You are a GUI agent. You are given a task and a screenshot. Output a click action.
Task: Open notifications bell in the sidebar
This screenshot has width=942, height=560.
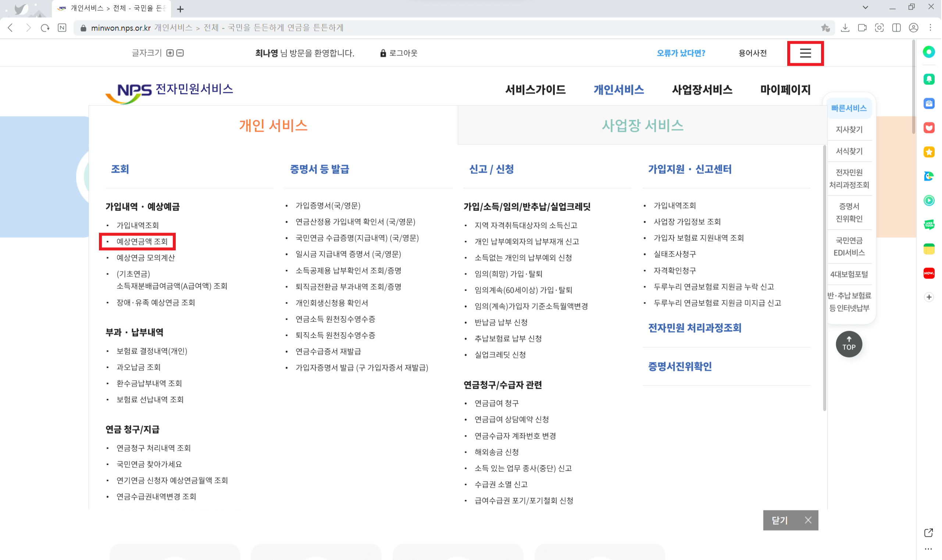[929, 79]
